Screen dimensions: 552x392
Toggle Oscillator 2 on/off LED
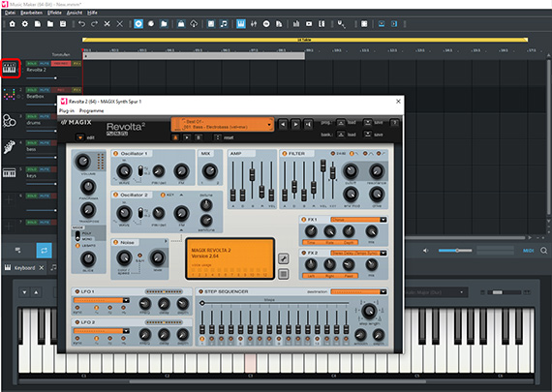(115, 195)
